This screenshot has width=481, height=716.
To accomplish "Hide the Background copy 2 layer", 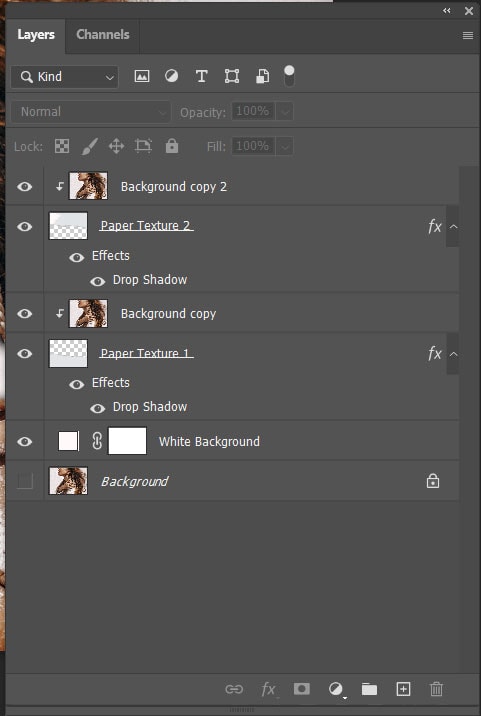I will pos(25,186).
